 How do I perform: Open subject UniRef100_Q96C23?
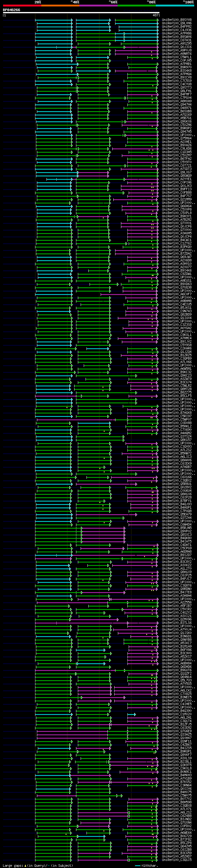pyautogui.click(x=176, y=375)
